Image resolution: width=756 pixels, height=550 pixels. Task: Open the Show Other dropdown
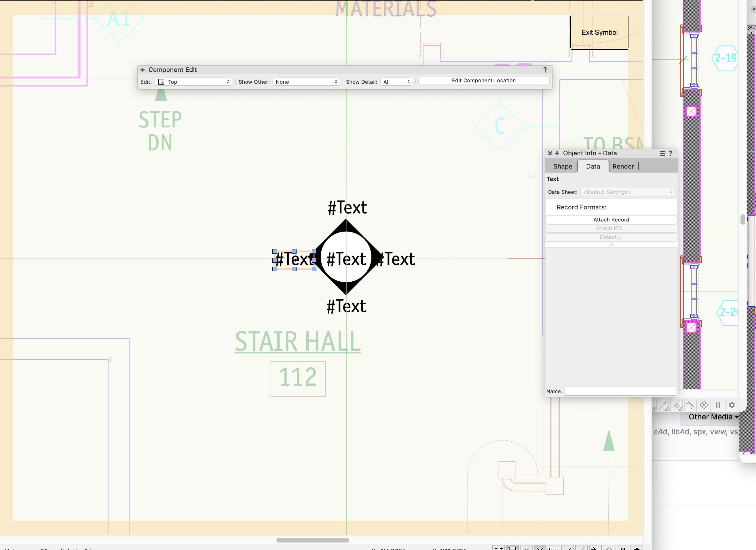(306, 82)
